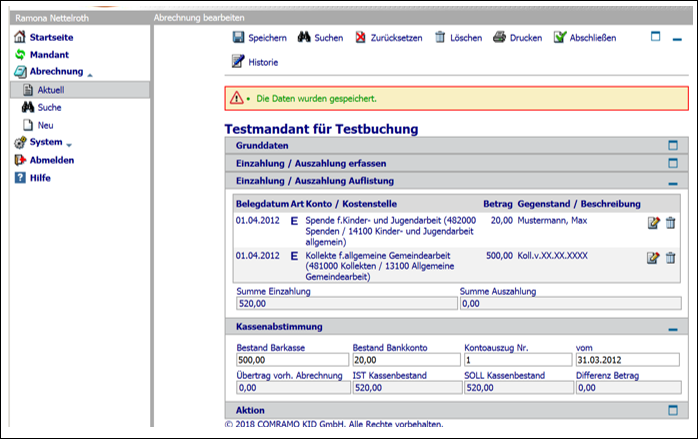The height and width of the screenshot is (439, 698).
Task: Click the System gear icon
Action: click(20, 142)
